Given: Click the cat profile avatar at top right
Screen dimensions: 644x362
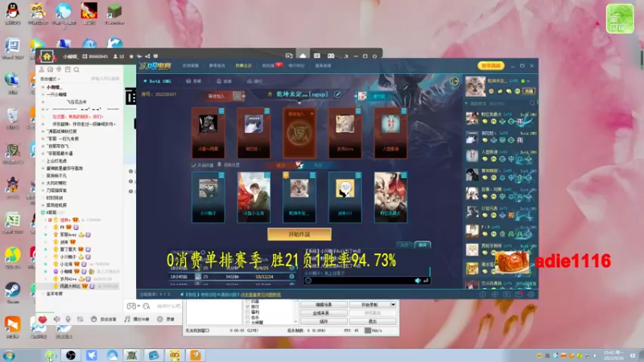Looking at the screenshot, I should coord(475,86).
